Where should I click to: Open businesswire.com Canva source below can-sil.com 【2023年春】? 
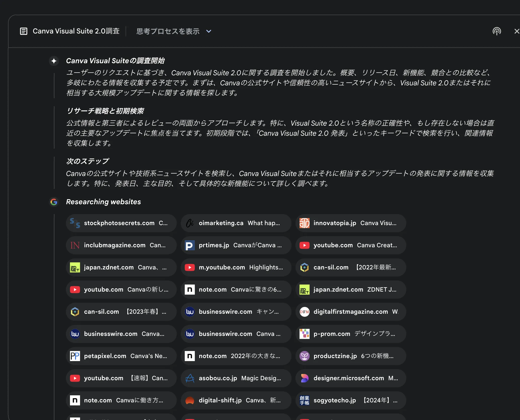pyautogui.click(x=121, y=334)
